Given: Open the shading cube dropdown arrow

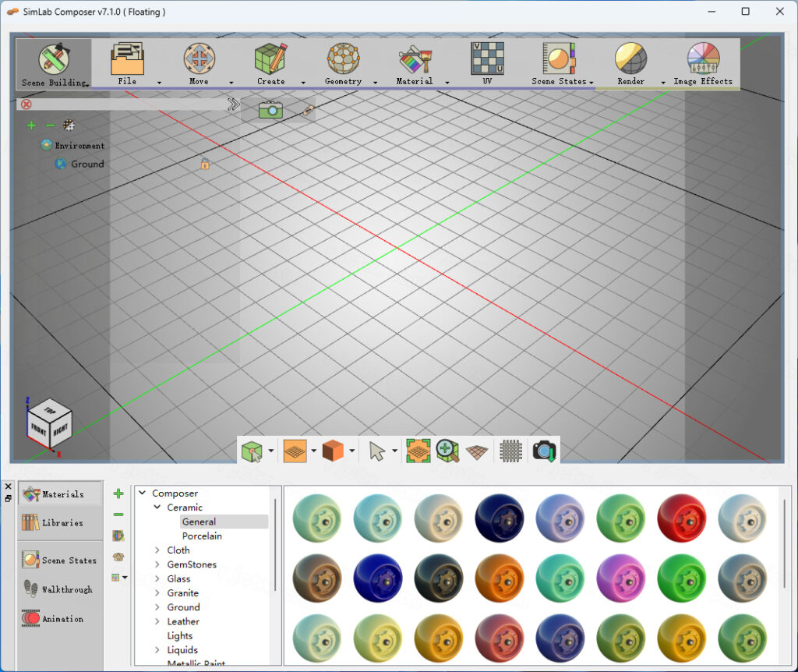Looking at the screenshot, I should coord(351,451).
